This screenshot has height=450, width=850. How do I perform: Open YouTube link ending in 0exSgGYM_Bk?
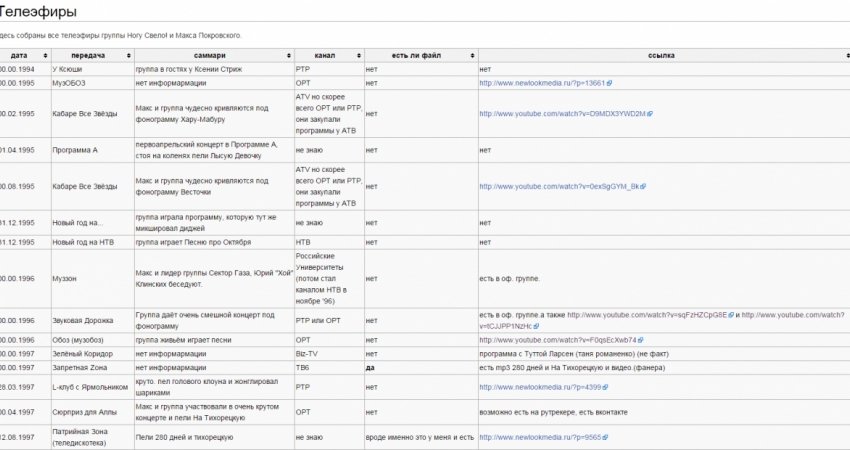(561, 187)
